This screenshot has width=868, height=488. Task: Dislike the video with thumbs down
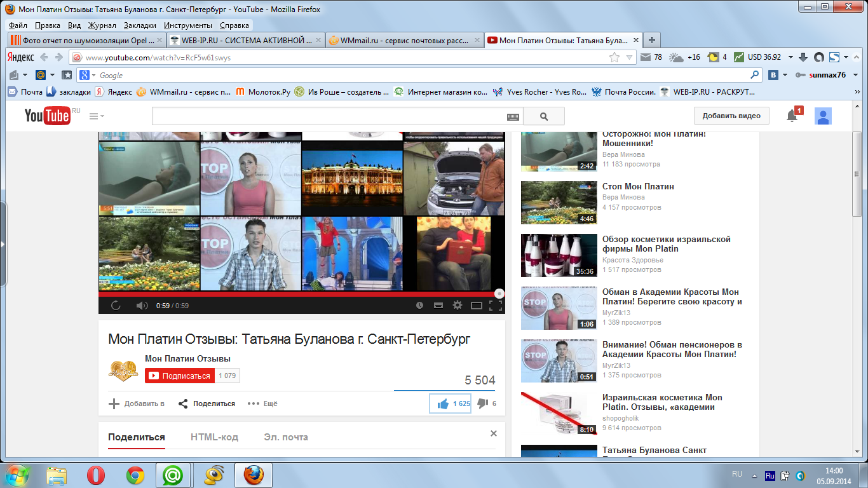[x=487, y=403]
